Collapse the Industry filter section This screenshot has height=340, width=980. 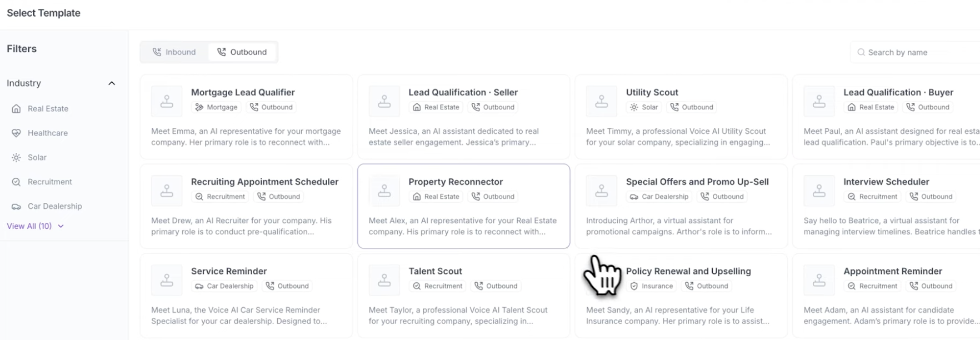click(x=112, y=83)
